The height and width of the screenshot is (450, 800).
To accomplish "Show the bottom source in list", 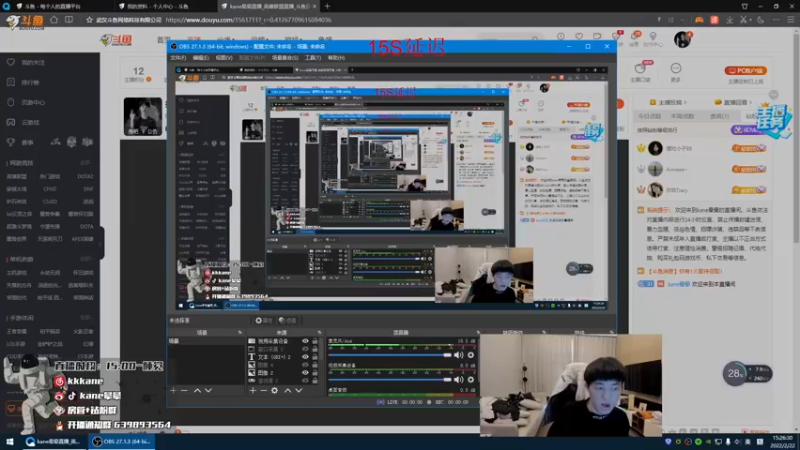I will tap(305, 381).
